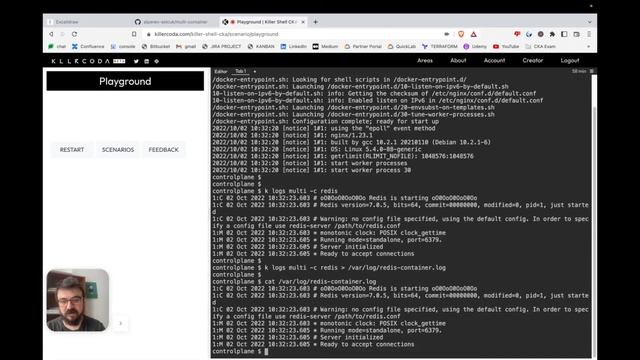Toggle the browser sidebar panel icon
The height and width of the screenshot is (360, 640).
(564, 34)
